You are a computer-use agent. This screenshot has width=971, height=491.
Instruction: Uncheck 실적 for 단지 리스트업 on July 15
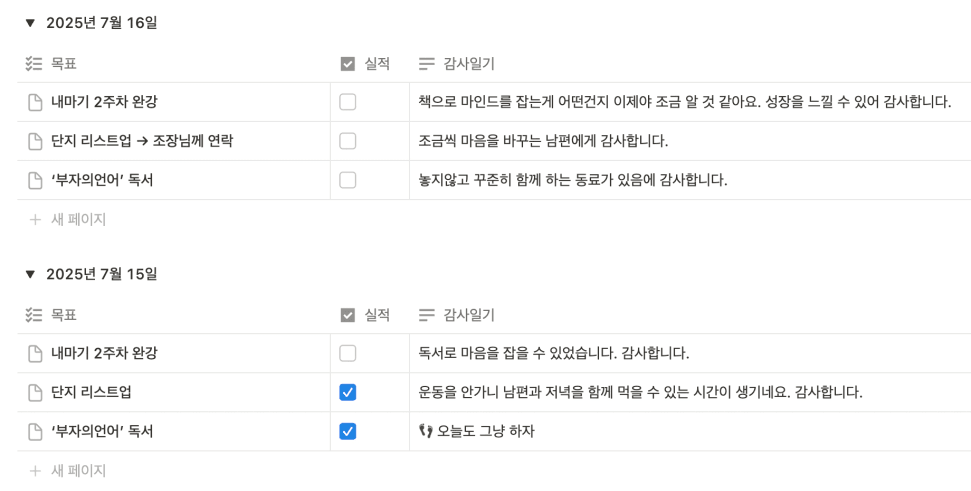click(348, 393)
